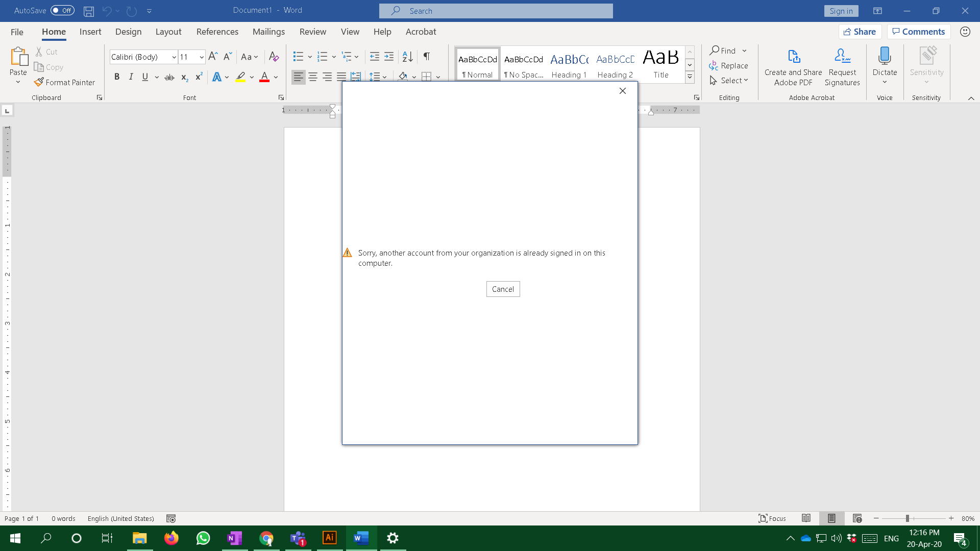Open the font name dropdown Calibri (Body)
Image resolution: width=980 pixels, height=551 pixels.
174,57
